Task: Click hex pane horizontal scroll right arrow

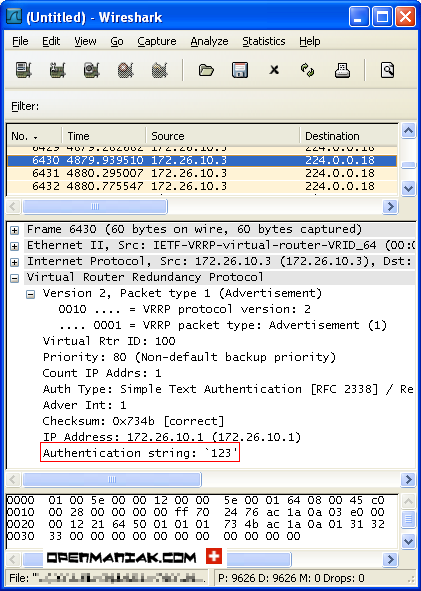Action: pos(390,559)
